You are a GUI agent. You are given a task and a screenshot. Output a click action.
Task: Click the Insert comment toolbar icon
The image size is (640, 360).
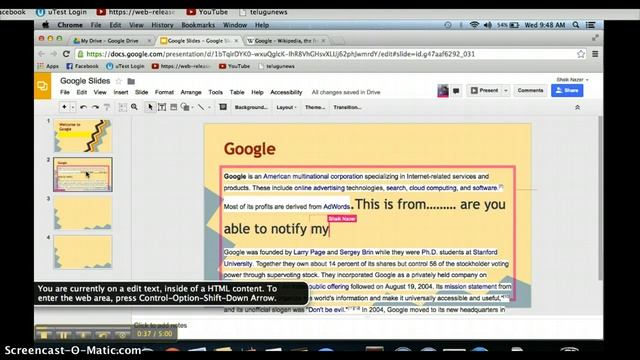(223, 107)
